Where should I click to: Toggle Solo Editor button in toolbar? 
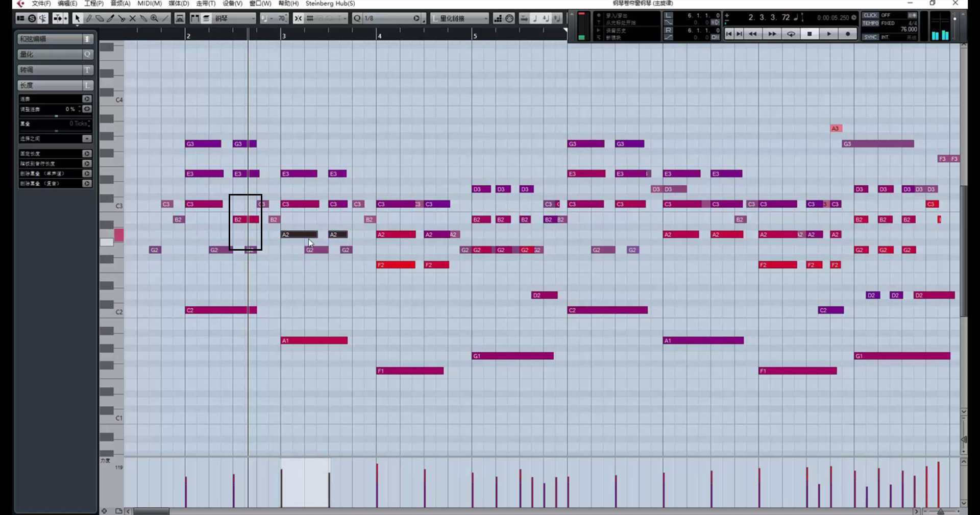pyautogui.click(x=32, y=18)
